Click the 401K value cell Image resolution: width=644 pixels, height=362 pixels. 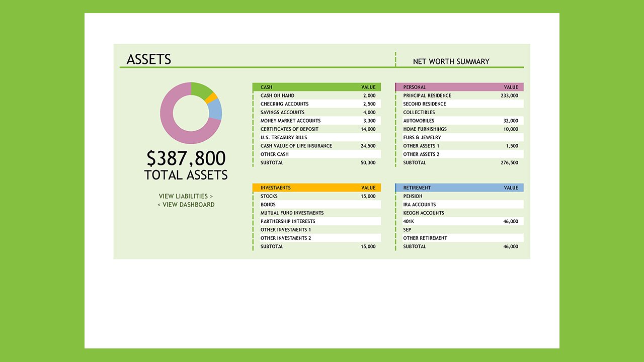click(x=512, y=221)
